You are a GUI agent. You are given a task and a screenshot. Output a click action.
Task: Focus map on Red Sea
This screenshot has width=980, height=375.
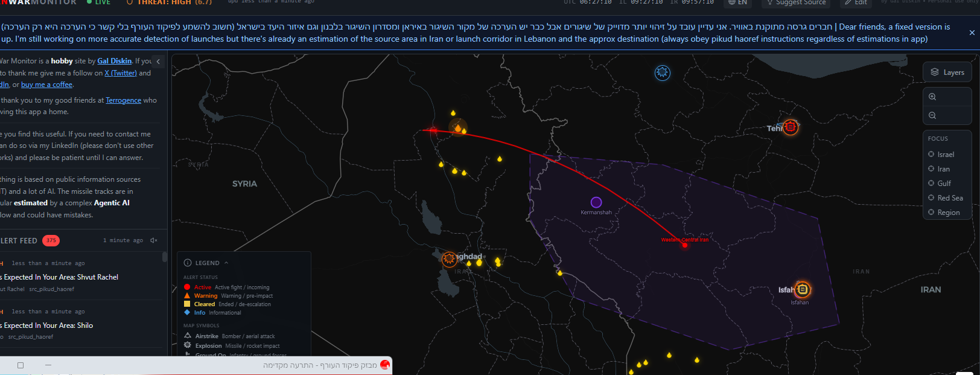coord(949,198)
